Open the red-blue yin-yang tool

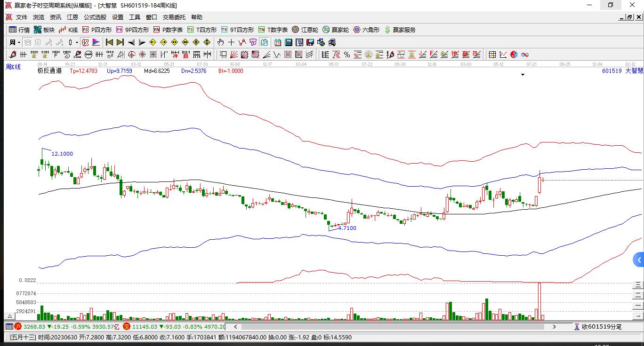pyautogui.click(x=514, y=55)
